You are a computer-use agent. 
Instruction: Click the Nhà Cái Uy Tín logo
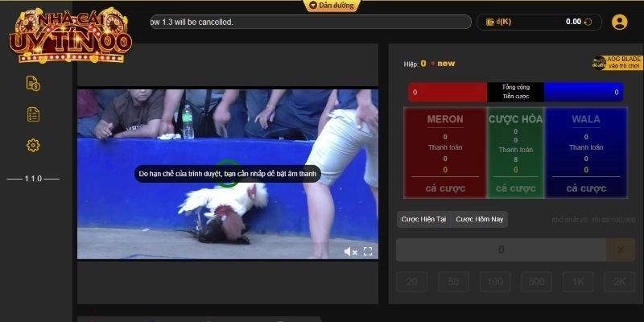pos(71,35)
